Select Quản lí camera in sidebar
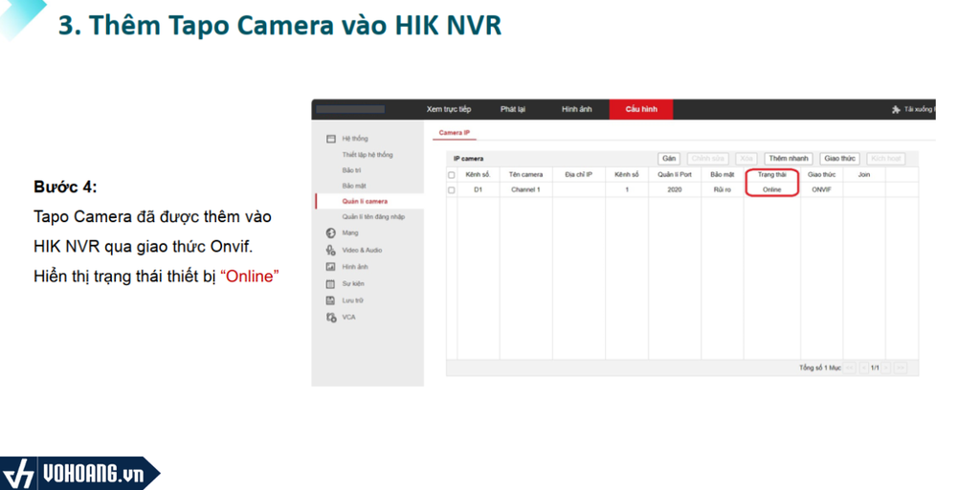Screen dimensions: 980x490 coord(365,201)
